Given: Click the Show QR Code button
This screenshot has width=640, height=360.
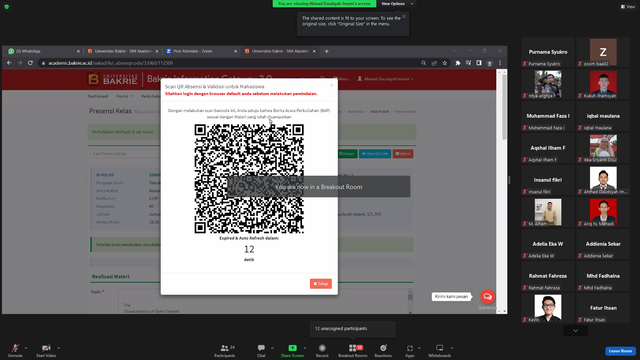Looking at the screenshot, I should click(375, 153).
